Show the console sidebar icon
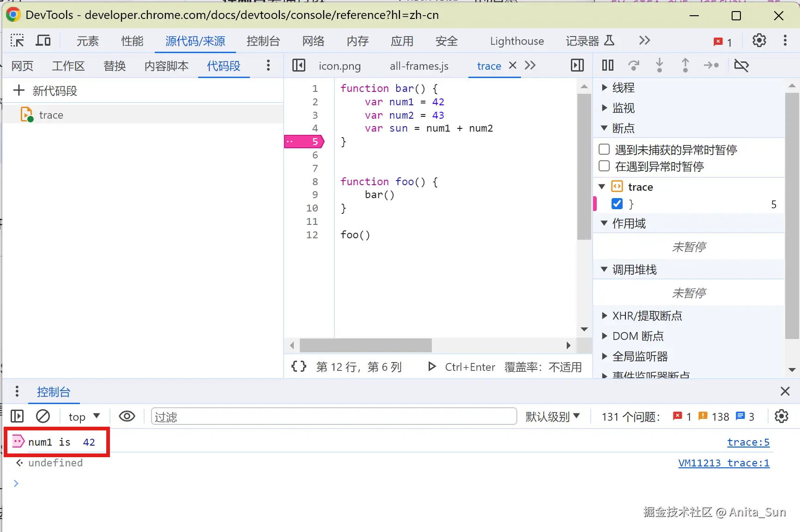This screenshot has height=532, width=800. pos(17,417)
